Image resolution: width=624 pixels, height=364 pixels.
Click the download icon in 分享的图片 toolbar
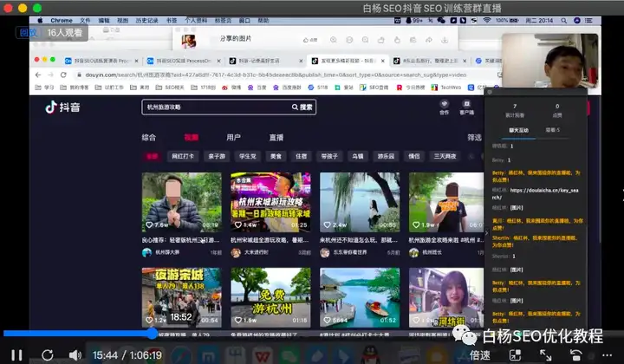coord(445,40)
